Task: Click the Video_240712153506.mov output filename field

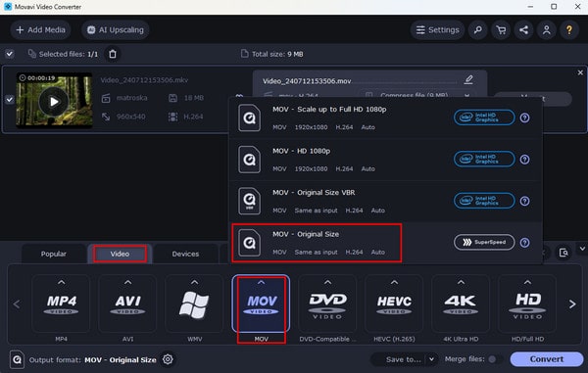Action: point(360,81)
